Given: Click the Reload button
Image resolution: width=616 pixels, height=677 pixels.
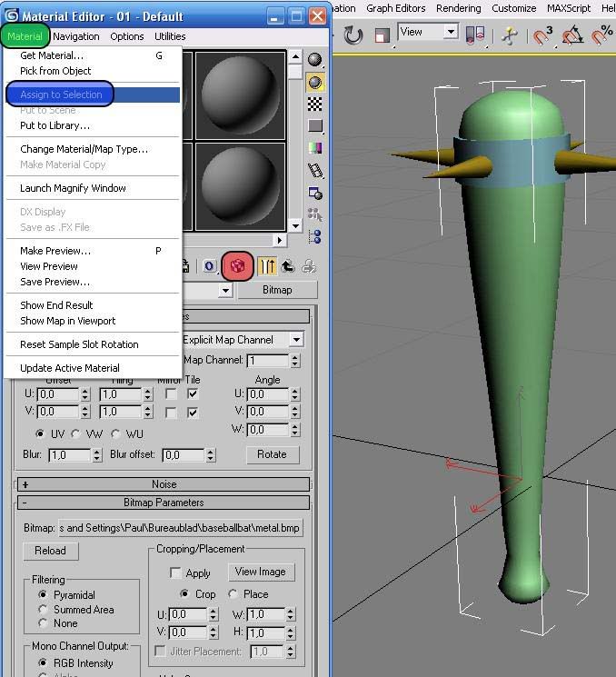Looking at the screenshot, I should pos(51,551).
